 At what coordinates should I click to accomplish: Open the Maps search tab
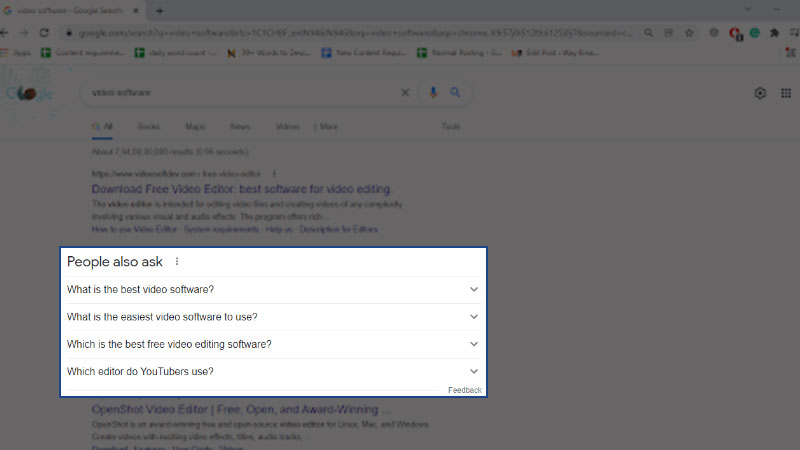[x=195, y=127]
